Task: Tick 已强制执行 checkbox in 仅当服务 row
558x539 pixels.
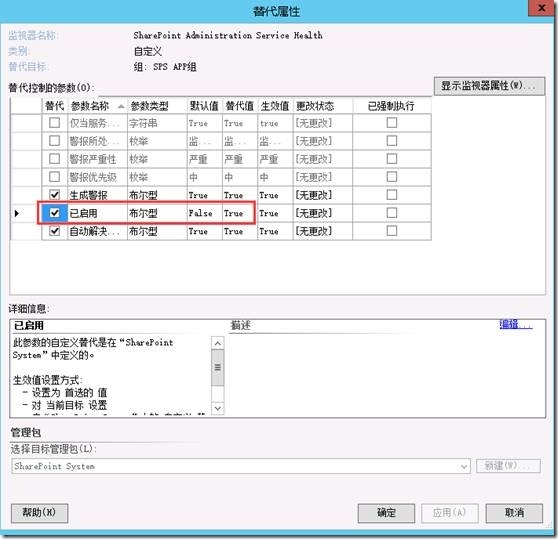Action: coord(391,123)
